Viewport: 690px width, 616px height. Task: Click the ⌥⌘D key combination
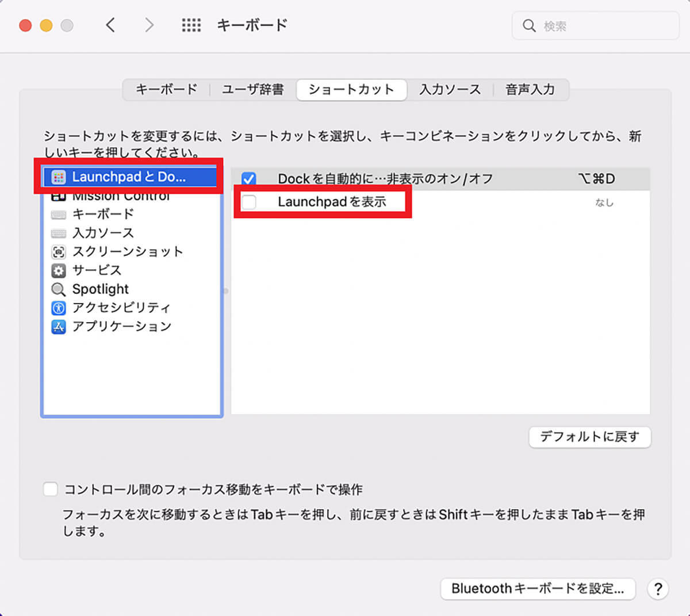tap(597, 179)
